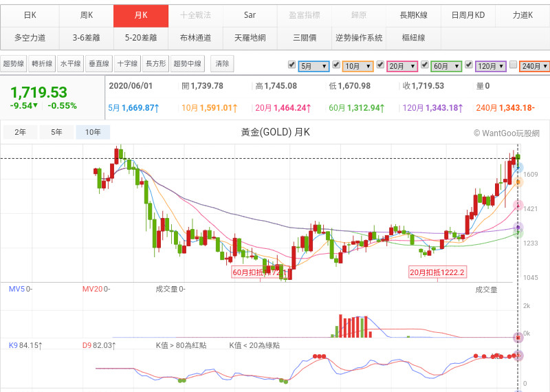Viewport: 550px width, 392px height.
Task: Activate the 水平線 horizontal line tool
Action: [70, 64]
